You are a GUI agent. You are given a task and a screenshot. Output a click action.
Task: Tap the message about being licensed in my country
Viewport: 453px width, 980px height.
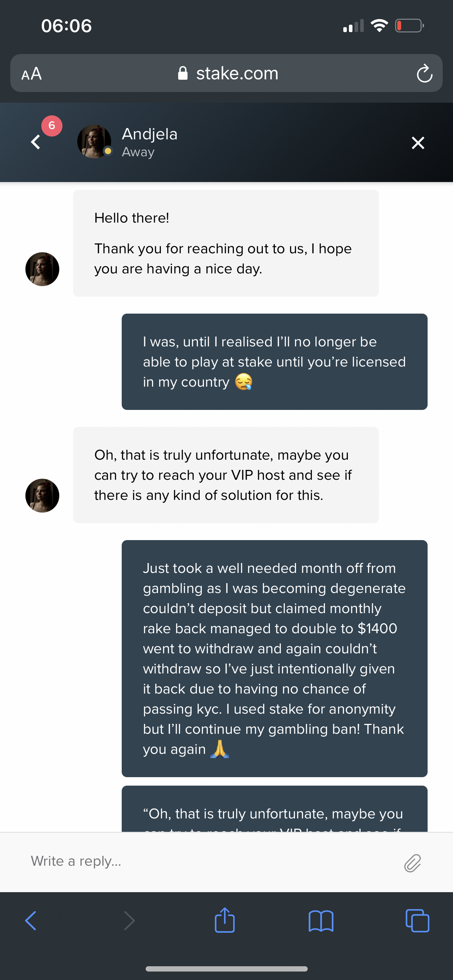(x=274, y=361)
